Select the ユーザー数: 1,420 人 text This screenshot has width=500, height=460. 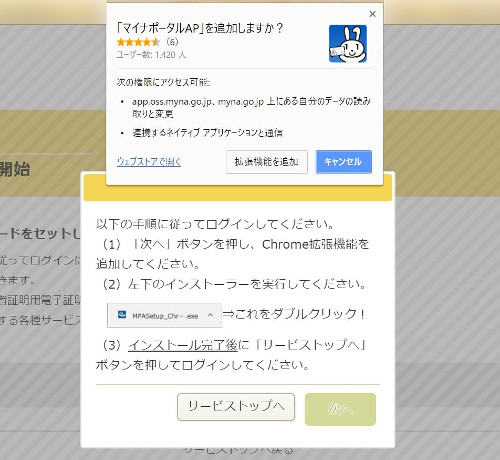151,55
